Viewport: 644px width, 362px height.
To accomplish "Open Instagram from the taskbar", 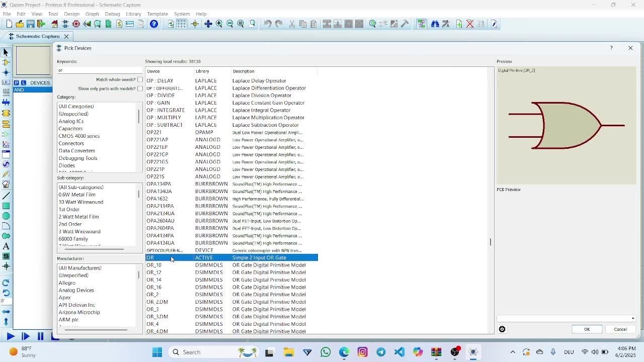I will click(x=362, y=352).
